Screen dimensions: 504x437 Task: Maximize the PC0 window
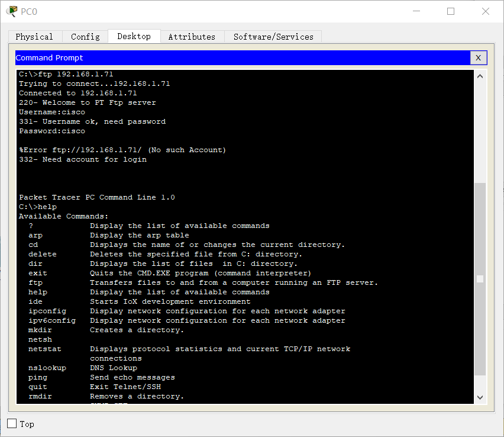(x=451, y=11)
